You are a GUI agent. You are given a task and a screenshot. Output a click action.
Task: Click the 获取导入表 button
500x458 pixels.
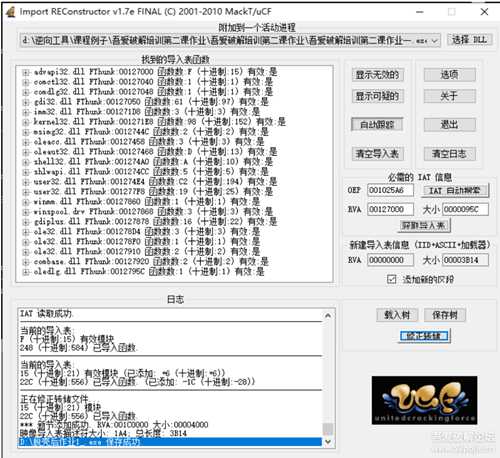pyautogui.click(x=424, y=226)
